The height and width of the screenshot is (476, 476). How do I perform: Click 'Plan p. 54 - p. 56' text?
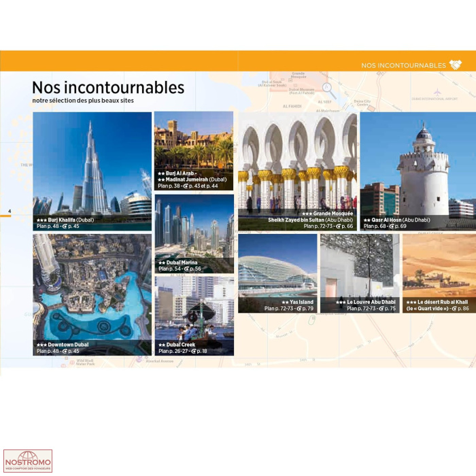(x=180, y=269)
